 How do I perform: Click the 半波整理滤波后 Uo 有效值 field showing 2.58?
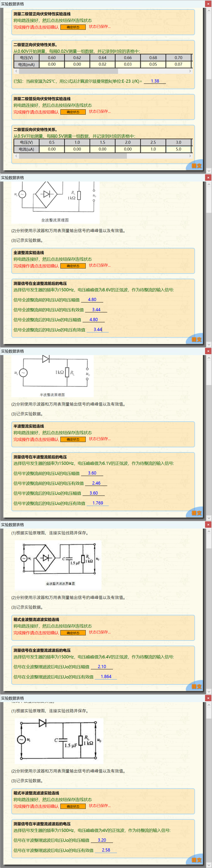[106, 850]
